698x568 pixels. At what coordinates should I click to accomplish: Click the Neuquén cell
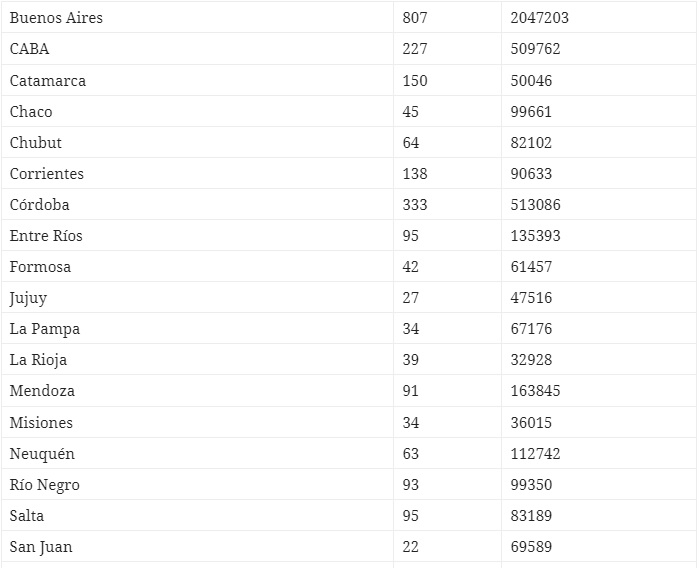tap(42, 454)
